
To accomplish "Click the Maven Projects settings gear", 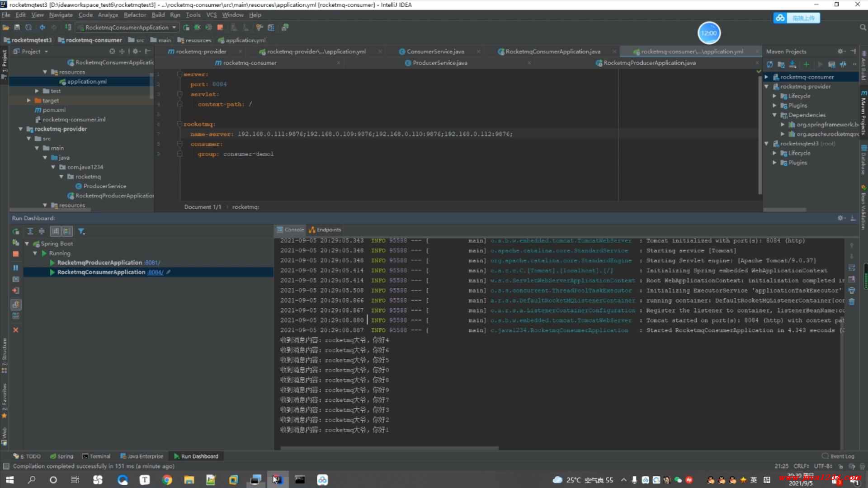I will click(x=840, y=52).
